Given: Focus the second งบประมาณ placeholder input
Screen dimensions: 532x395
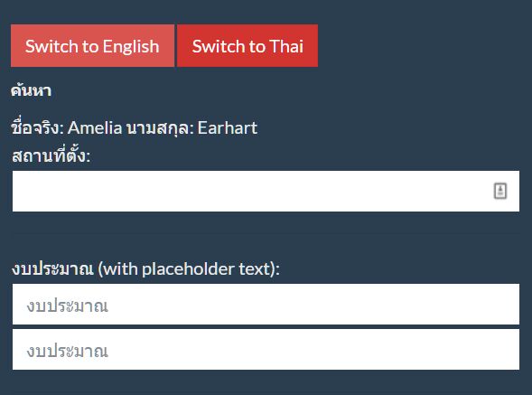Looking at the screenshot, I should 266,350.
